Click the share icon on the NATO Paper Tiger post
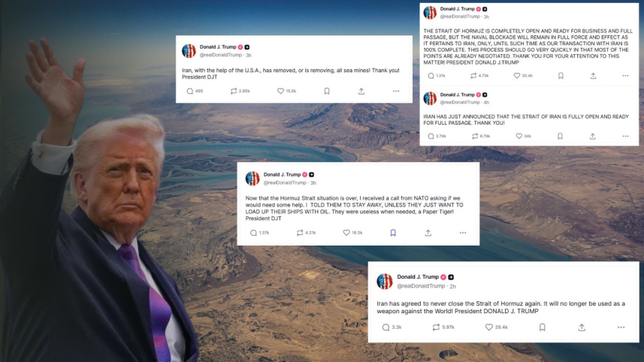644x362 pixels. coord(428,233)
